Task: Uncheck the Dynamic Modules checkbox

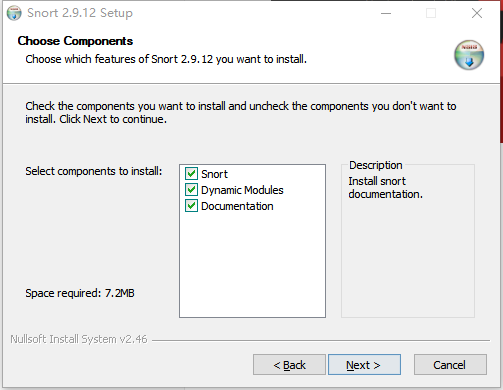Action: pos(191,190)
